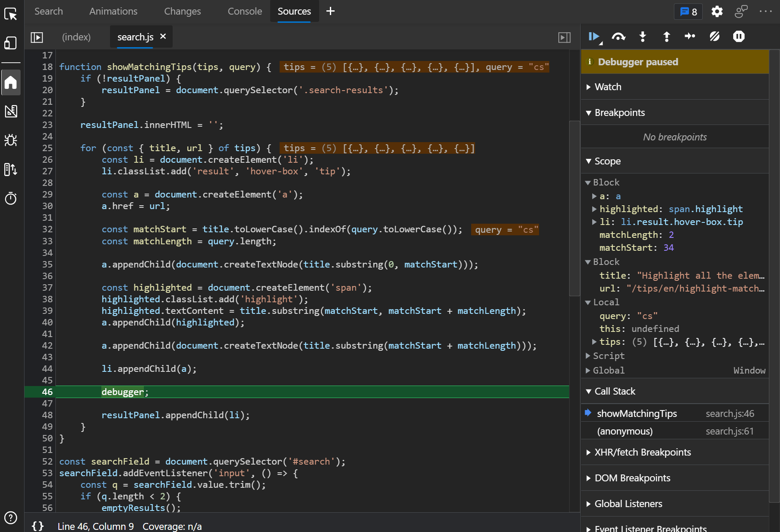780x532 pixels.
Task: Toggle deactivate breakpoints
Action: [714, 36]
